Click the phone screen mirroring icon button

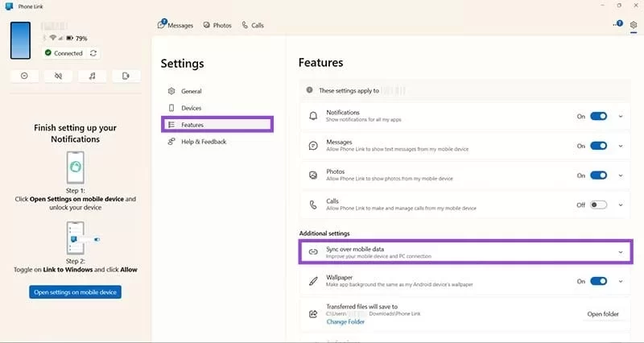pyautogui.click(x=126, y=76)
